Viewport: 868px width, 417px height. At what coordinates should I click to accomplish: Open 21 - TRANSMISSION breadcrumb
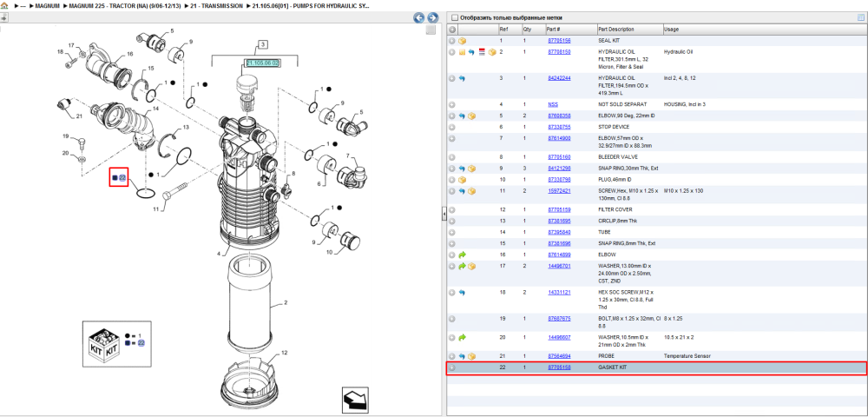pos(216,5)
